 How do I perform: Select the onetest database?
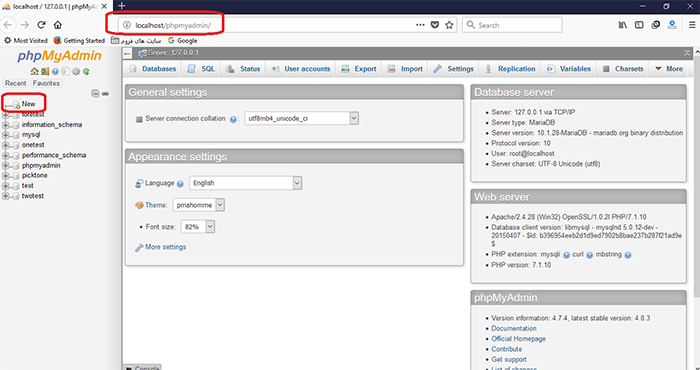point(33,145)
